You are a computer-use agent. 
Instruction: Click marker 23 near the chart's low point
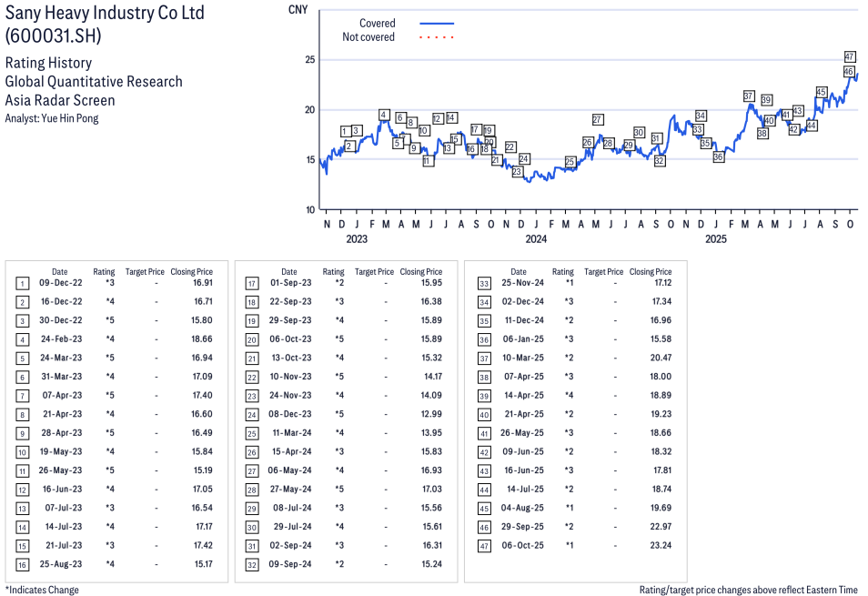pos(517,172)
